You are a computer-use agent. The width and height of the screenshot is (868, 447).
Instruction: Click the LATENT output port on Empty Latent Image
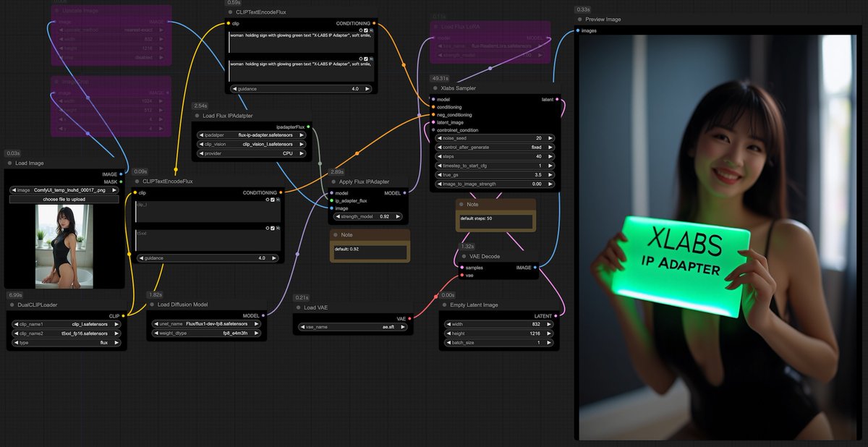556,316
